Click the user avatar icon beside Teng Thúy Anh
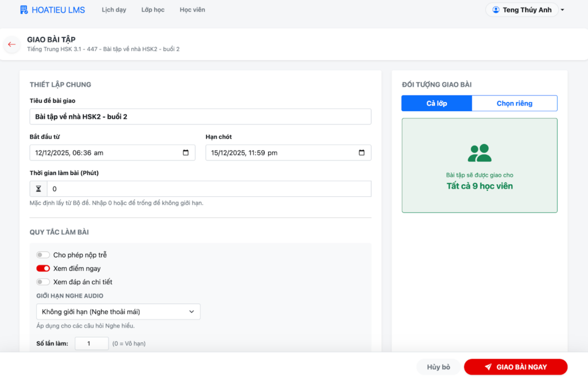The image size is (588, 378). point(496,10)
